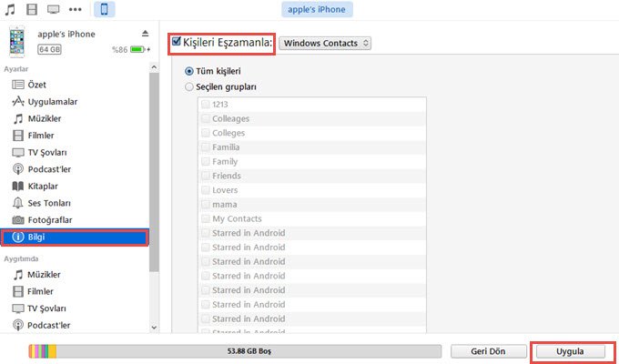The image size is (619, 364).
Task: Select the Tüm kişileri radio button
Action: 189,71
